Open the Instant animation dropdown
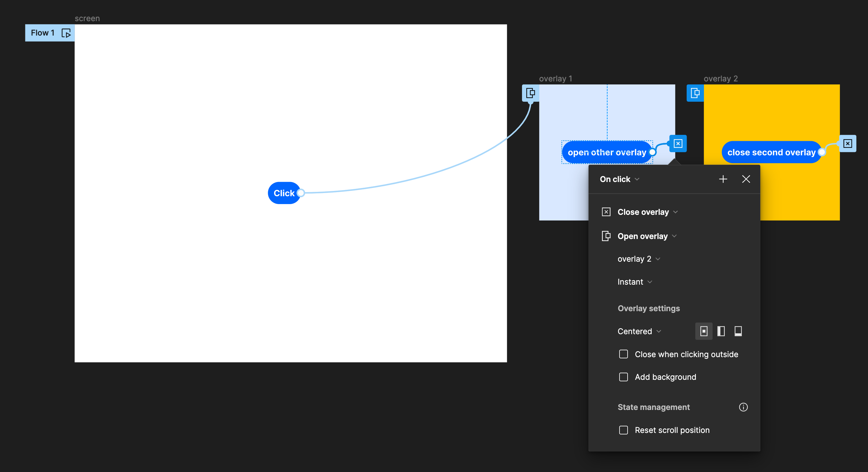Image resolution: width=868 pixels, height=472 pixels. [635, 282]
